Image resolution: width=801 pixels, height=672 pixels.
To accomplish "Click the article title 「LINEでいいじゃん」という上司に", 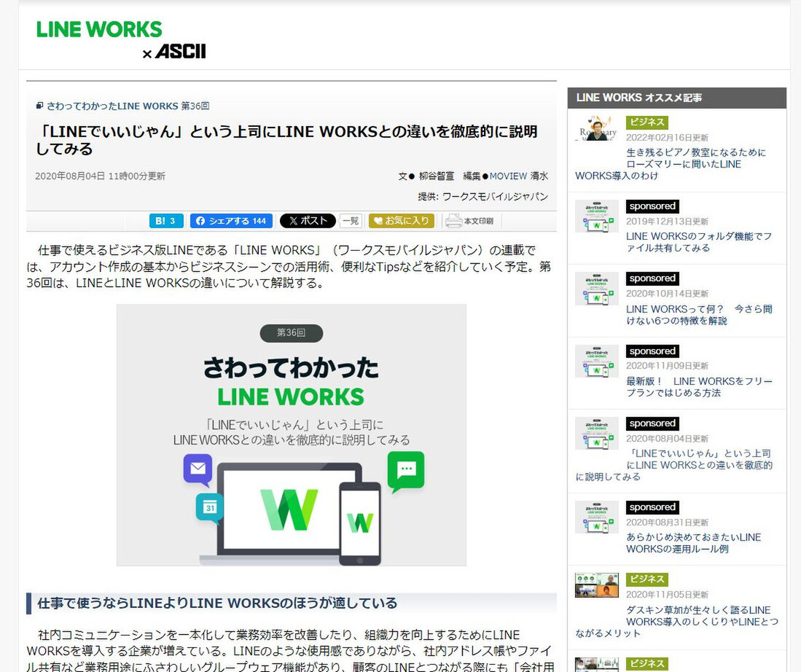I will 286,140.
